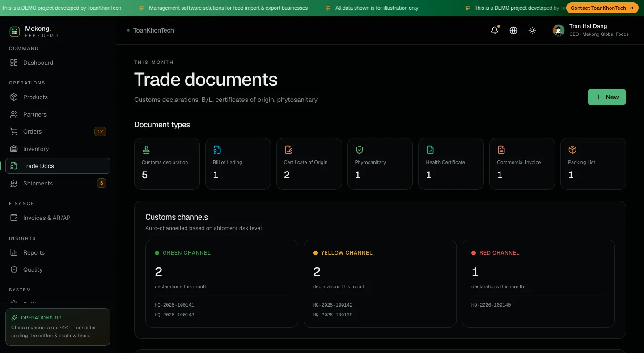644x353 pixels.
Task: Click the Quality shield icon in sidebar
Action: click(14, 269)
